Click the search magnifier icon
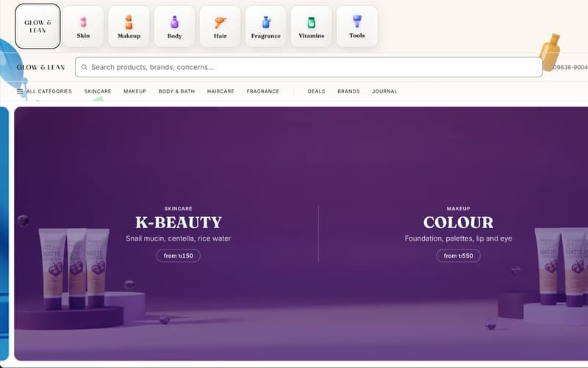The image size is (588, 368). coord(85,67)
